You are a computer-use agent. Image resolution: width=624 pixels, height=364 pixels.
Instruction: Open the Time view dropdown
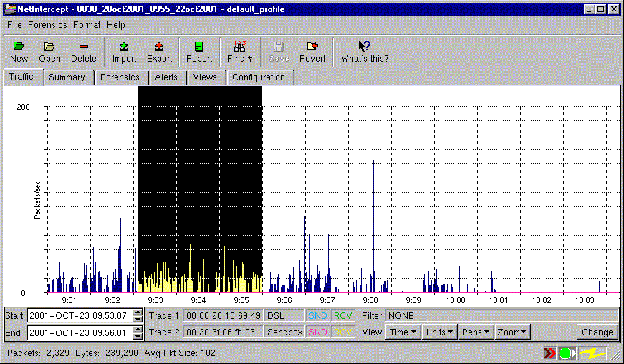coord(403,332)
